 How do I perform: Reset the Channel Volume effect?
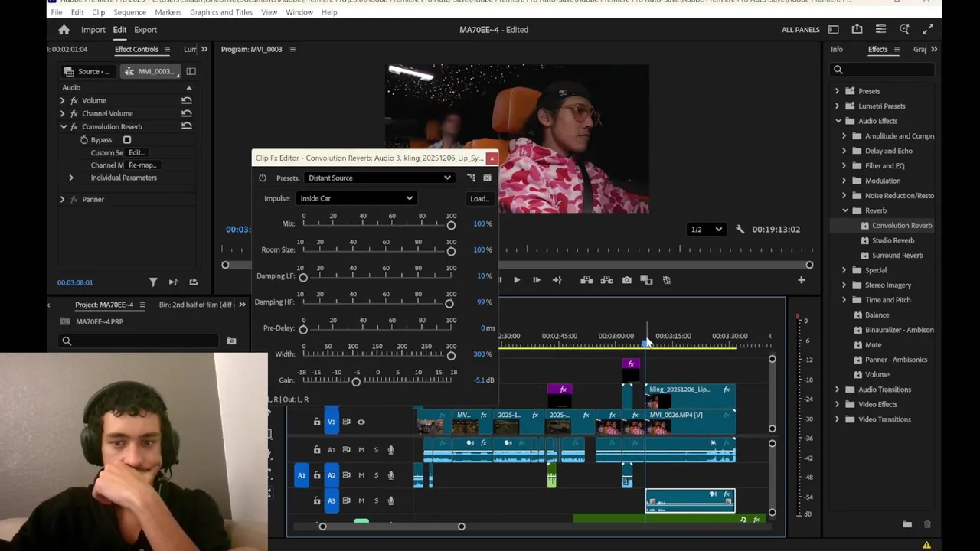(x=186, y=113)
